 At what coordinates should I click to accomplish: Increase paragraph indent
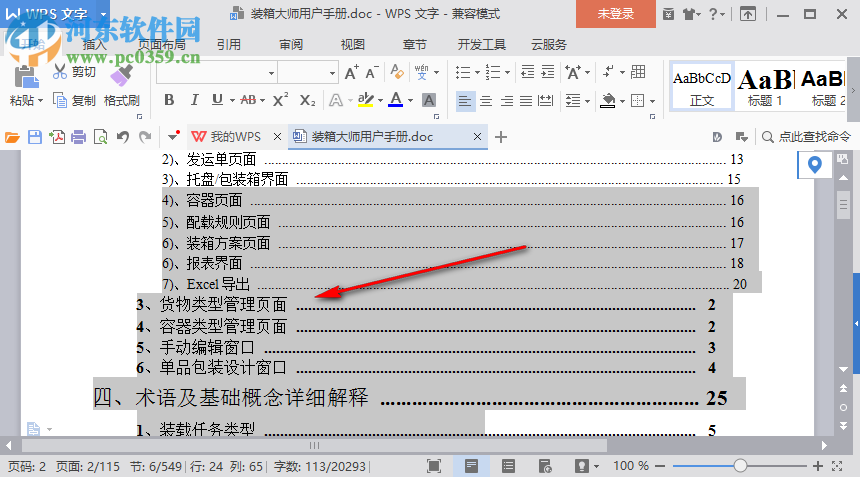point(548,72)
